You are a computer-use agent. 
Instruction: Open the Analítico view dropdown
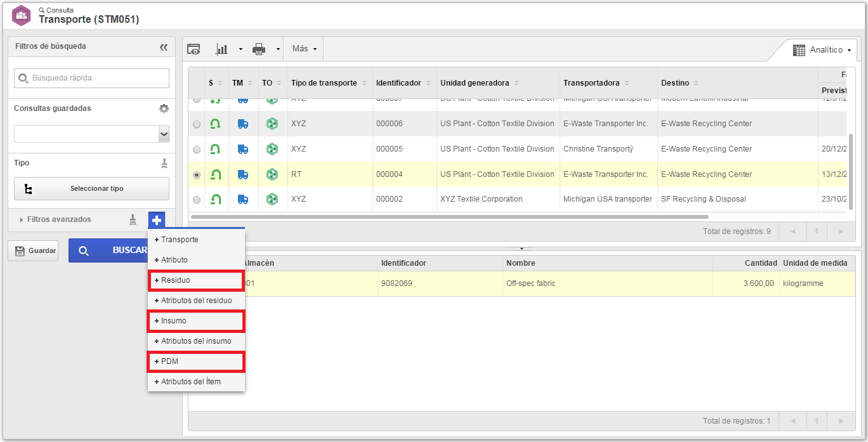coord(822,50)
